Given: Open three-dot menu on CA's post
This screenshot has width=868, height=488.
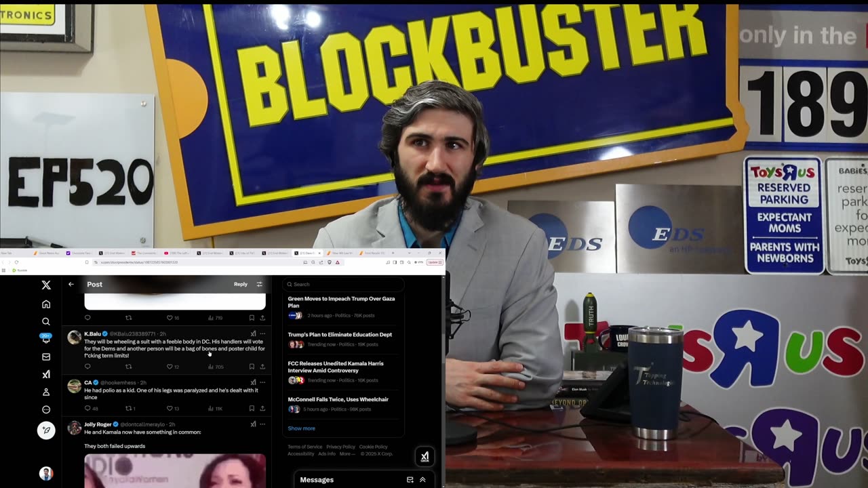Looking at the screenshot, I should pos(262,382).
